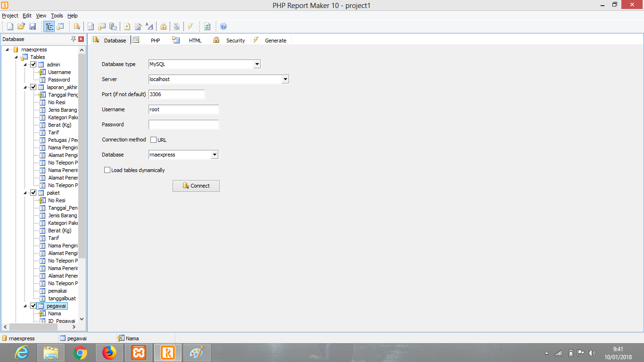Click the yellow page with portrait toolbar icon
644x362 pixels.
click(127, 26)
